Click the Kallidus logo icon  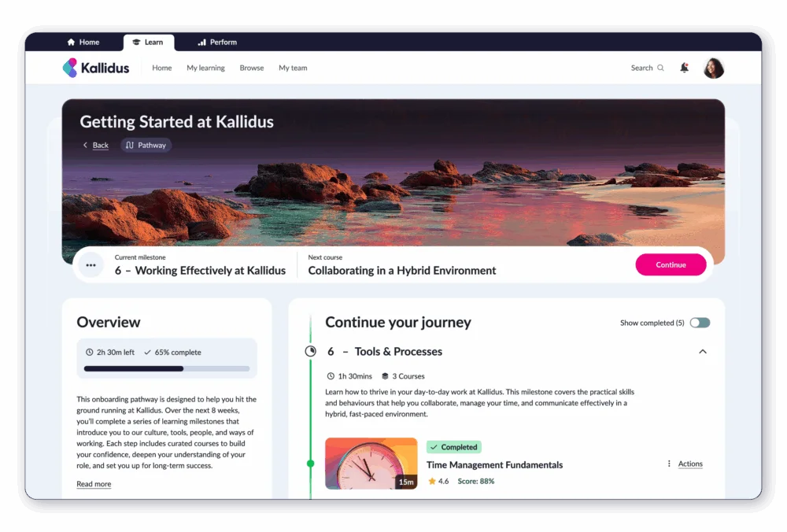(70, 68)
